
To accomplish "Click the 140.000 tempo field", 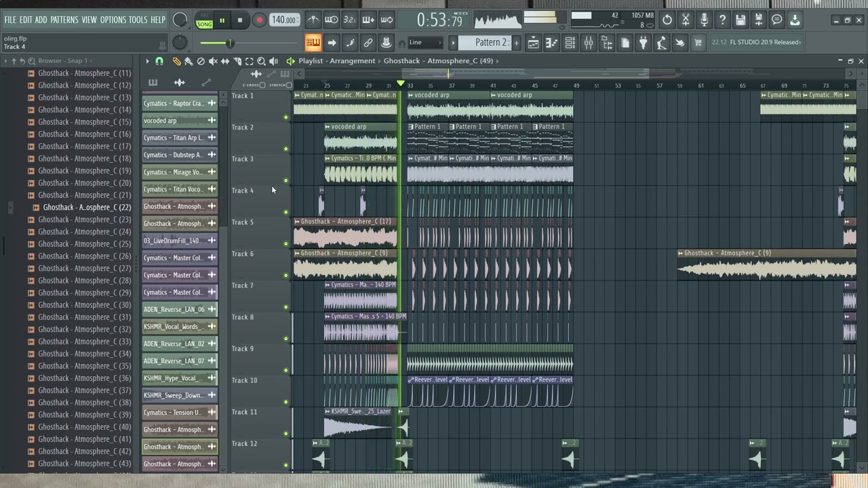I will (284, 20).
